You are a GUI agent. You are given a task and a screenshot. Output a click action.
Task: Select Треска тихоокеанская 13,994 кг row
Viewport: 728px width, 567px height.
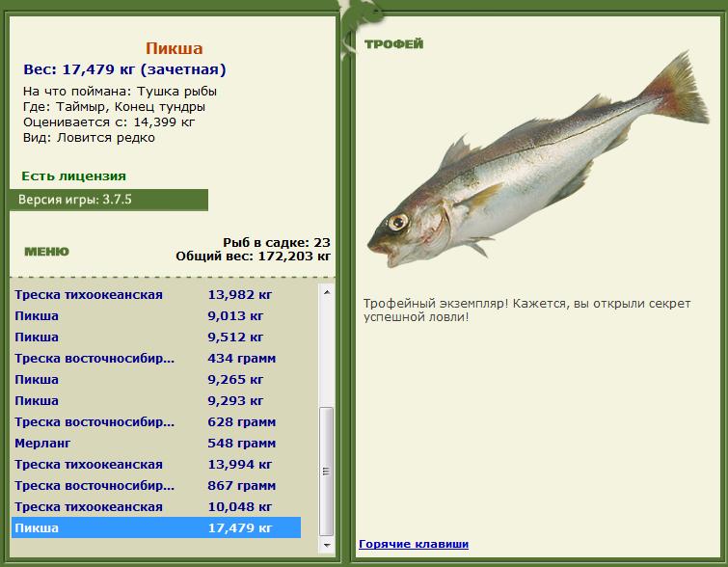point(156,465)
